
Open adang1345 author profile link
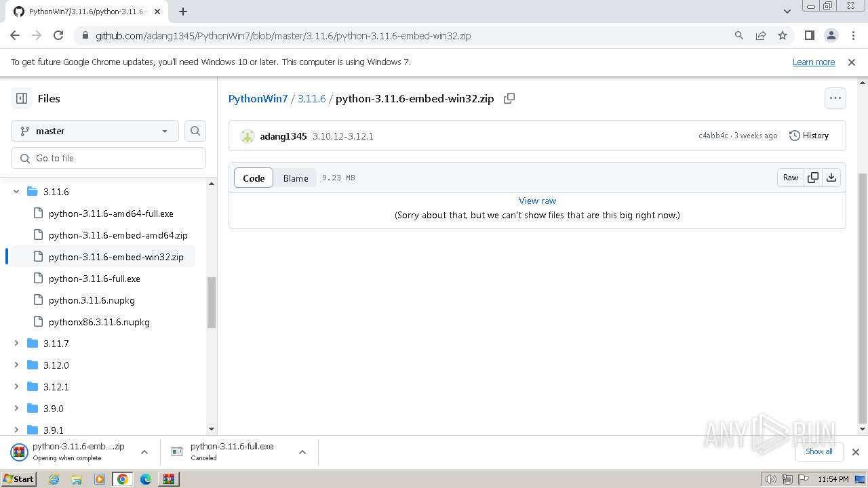click(x=283, y=136)
